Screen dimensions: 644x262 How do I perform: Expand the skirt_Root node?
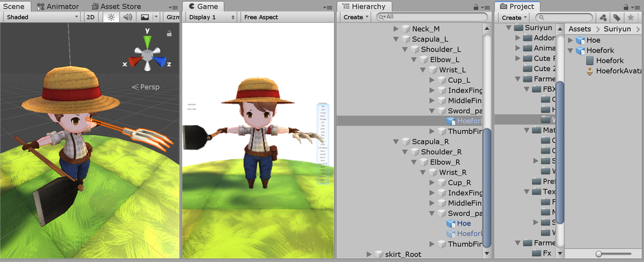tap(369, 254)
